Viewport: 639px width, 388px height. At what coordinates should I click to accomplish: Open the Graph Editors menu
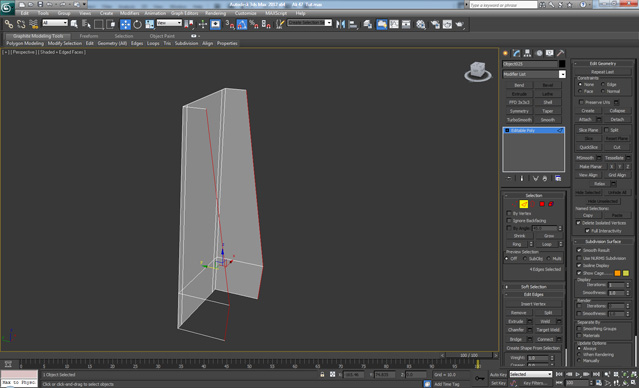click(x=184, y=13)
